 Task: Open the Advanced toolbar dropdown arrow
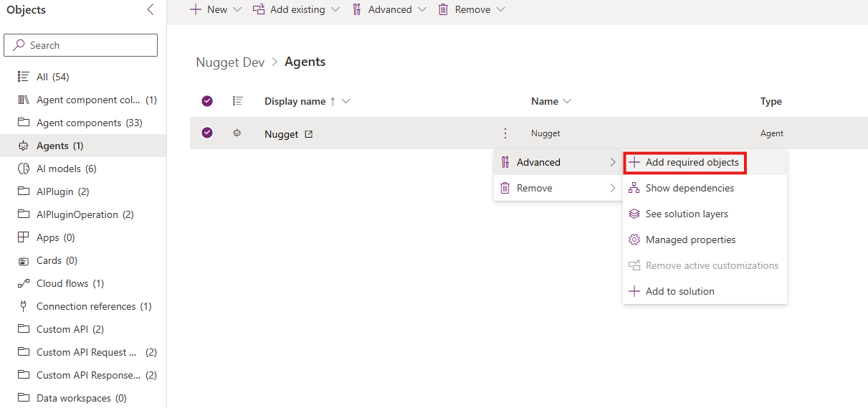pos(421,9)
